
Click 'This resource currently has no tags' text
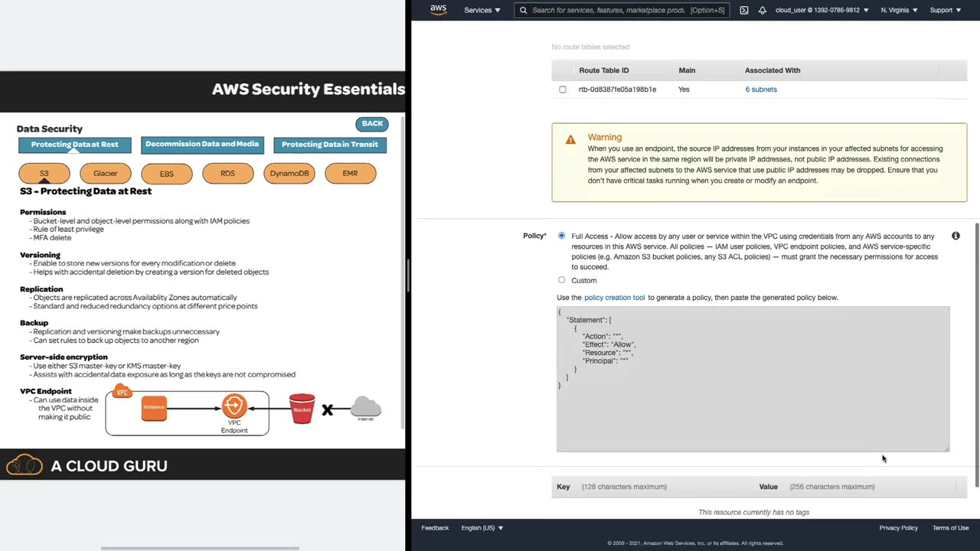(753, 512)
